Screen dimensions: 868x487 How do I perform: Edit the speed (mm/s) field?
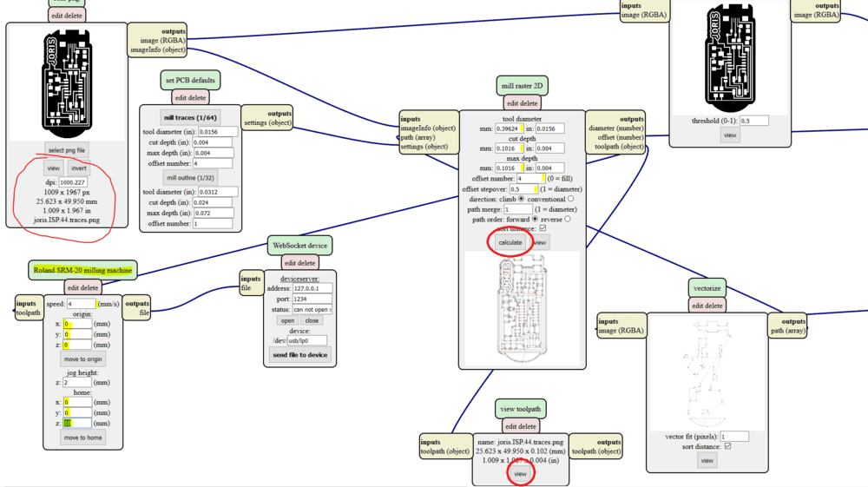point(82,304)
